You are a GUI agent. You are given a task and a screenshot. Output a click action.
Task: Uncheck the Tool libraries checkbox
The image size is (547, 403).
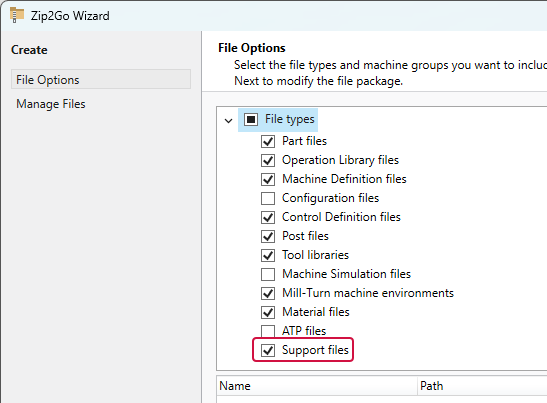(x=268, y=255)
